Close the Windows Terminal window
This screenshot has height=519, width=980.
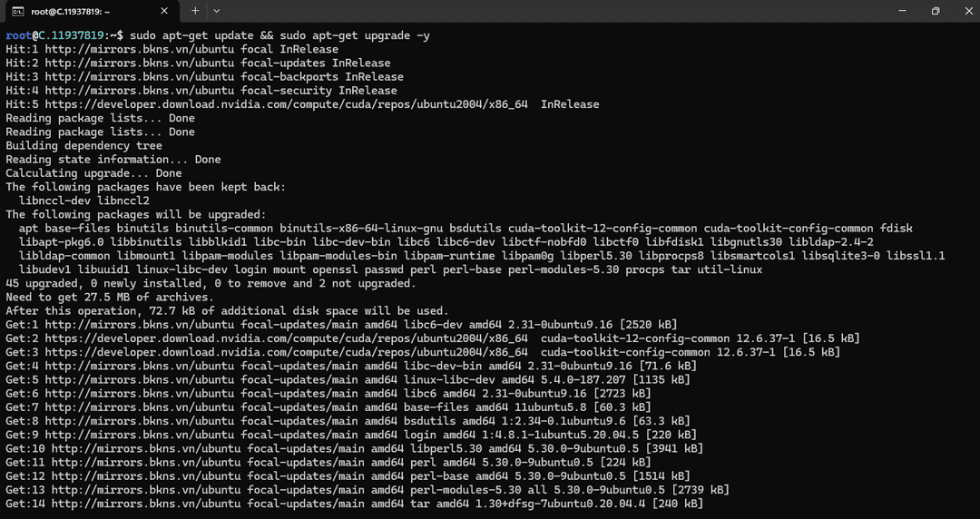click(967, 11)
